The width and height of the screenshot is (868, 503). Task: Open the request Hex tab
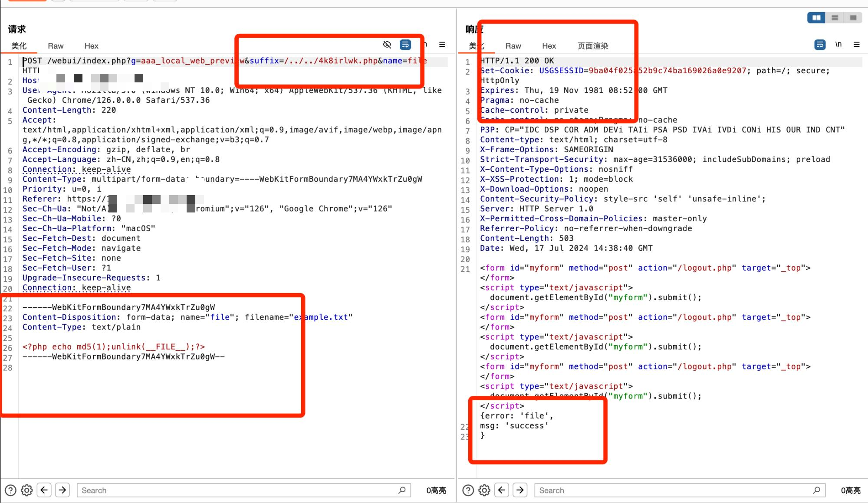91,46
